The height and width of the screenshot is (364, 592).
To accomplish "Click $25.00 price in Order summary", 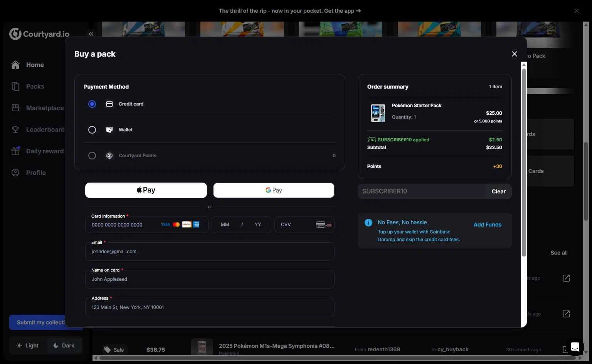I will (x=494, y=113).
